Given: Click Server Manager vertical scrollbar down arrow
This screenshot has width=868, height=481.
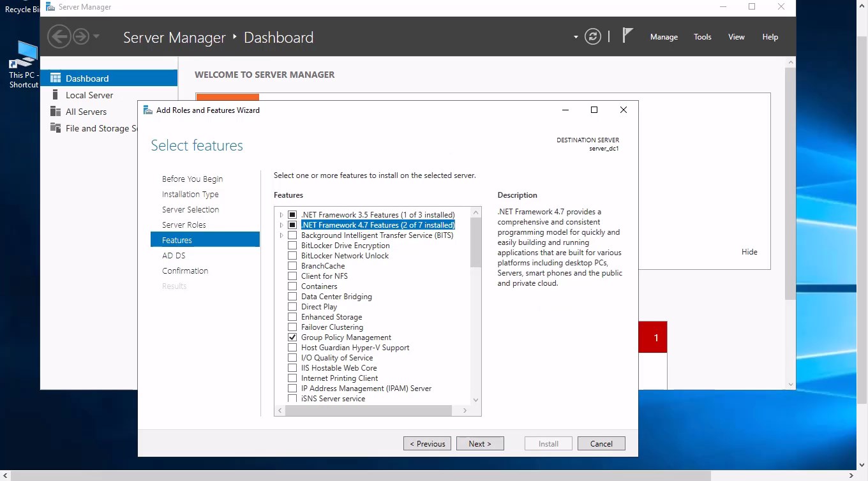Looking at the screenshot, I should 791,385.
